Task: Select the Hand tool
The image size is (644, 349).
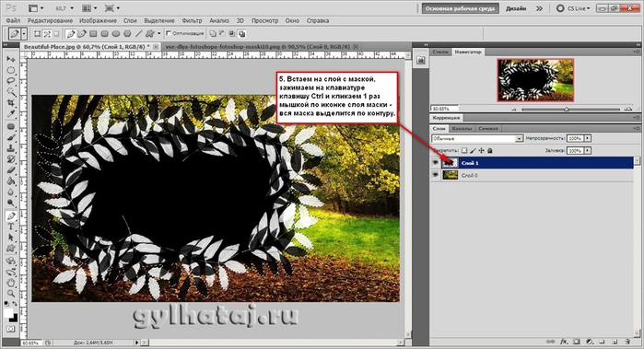Action: (11, 283)
